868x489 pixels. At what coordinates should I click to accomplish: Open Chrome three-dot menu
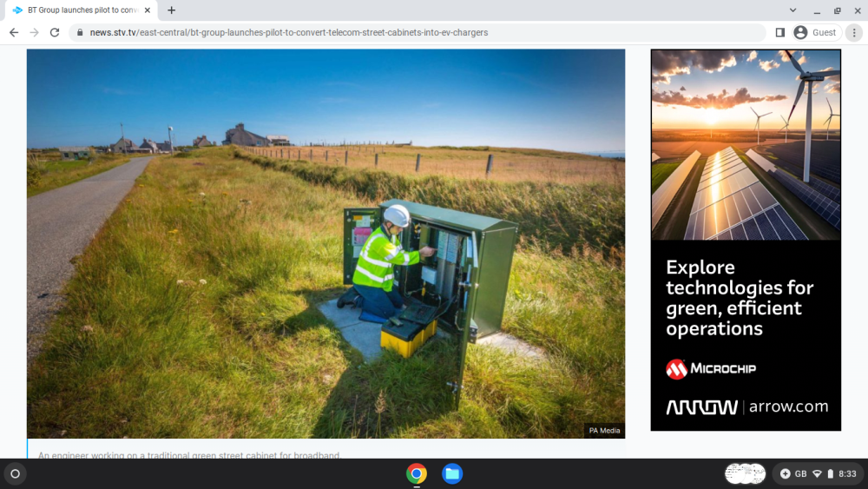pos(854,33)
